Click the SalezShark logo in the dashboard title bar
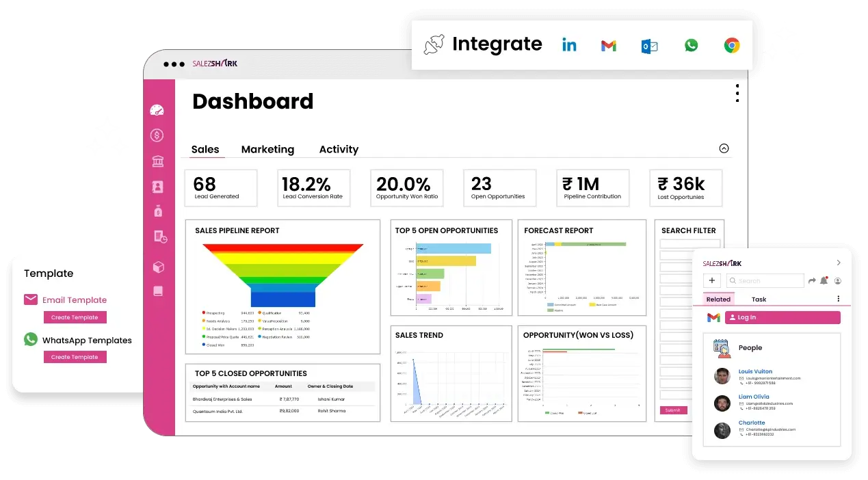The height and width of the screenshot is (480, 868). click(x=215, y=64)
